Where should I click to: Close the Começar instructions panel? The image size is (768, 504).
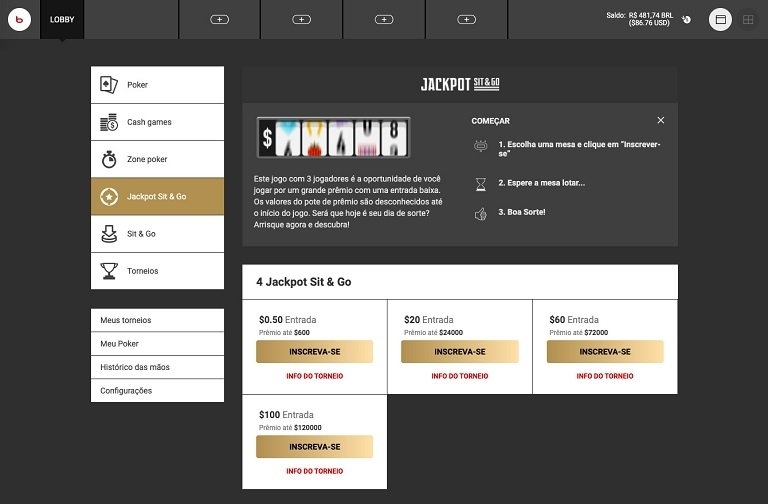(660, 120)
